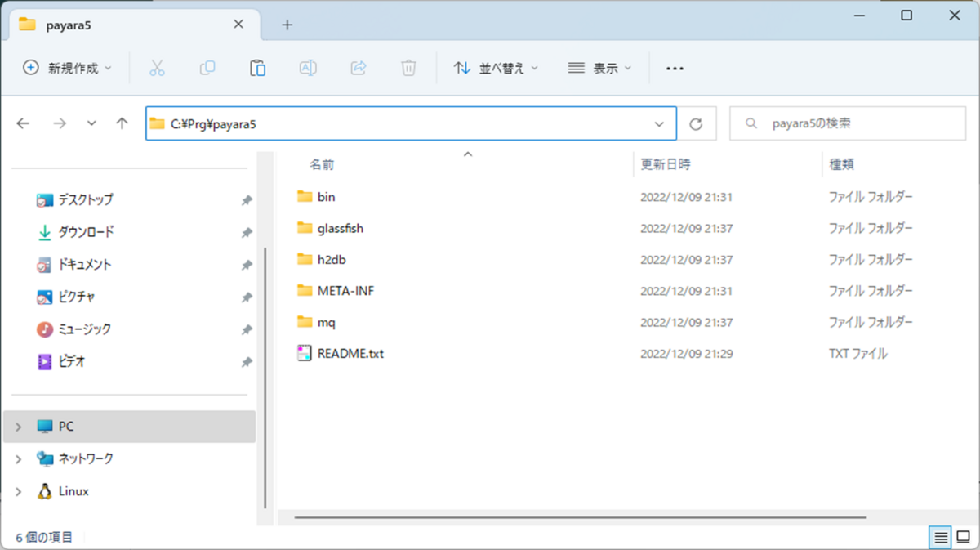980x550 pixels.
Task: Open the three-dot See more menu
Action: 675,69
